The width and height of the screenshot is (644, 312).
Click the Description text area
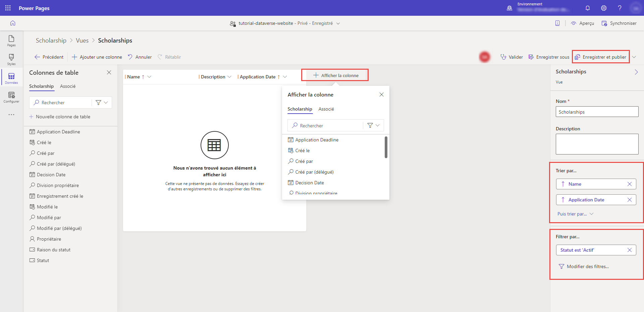597,144
